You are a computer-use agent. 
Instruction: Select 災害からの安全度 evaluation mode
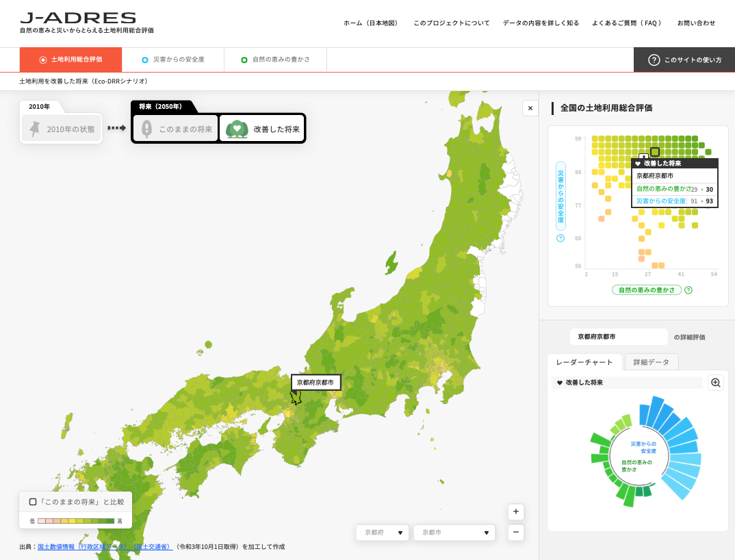[173, 60]
